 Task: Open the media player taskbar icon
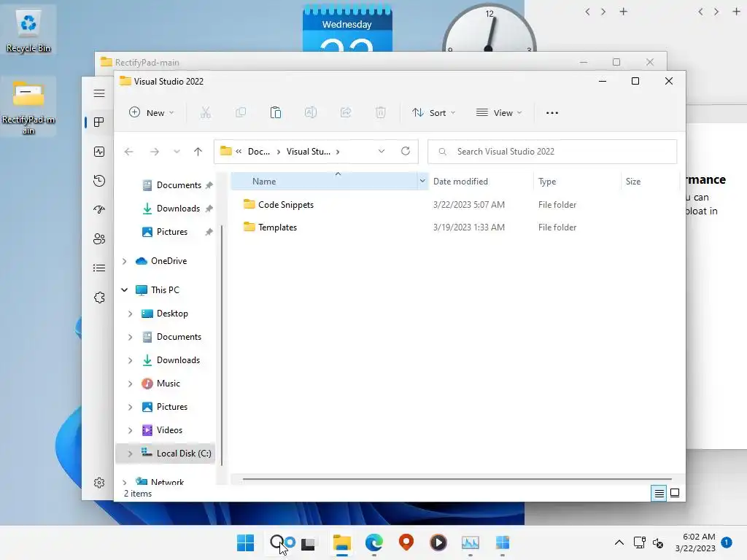pyautogui.click(x=438, y=542)
